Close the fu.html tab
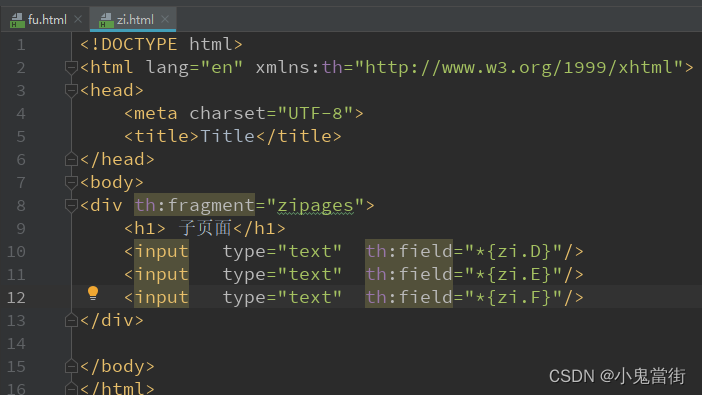 click(78, 19)
